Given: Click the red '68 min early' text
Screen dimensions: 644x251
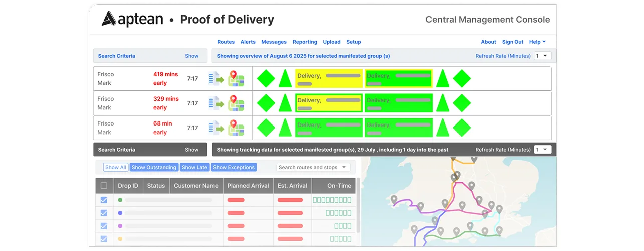Looking at the screenshot, I should (x=163, y=128).
